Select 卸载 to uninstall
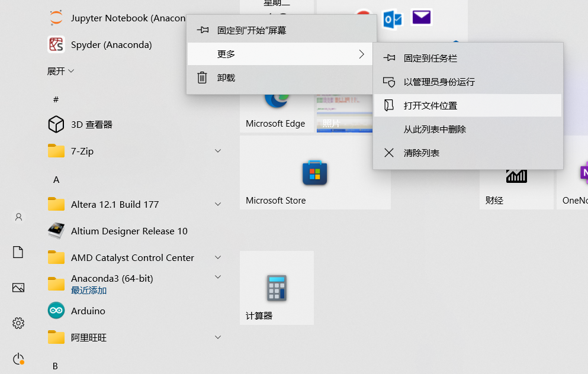Image resolution: width=588 pixels, height=374 pixels. pos(279,78)
